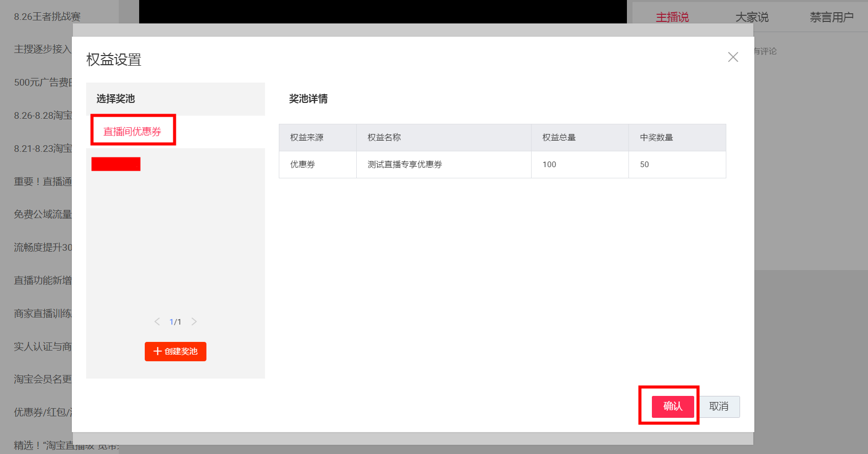Open the 商家直播训练 item in background list

[43, 313]
